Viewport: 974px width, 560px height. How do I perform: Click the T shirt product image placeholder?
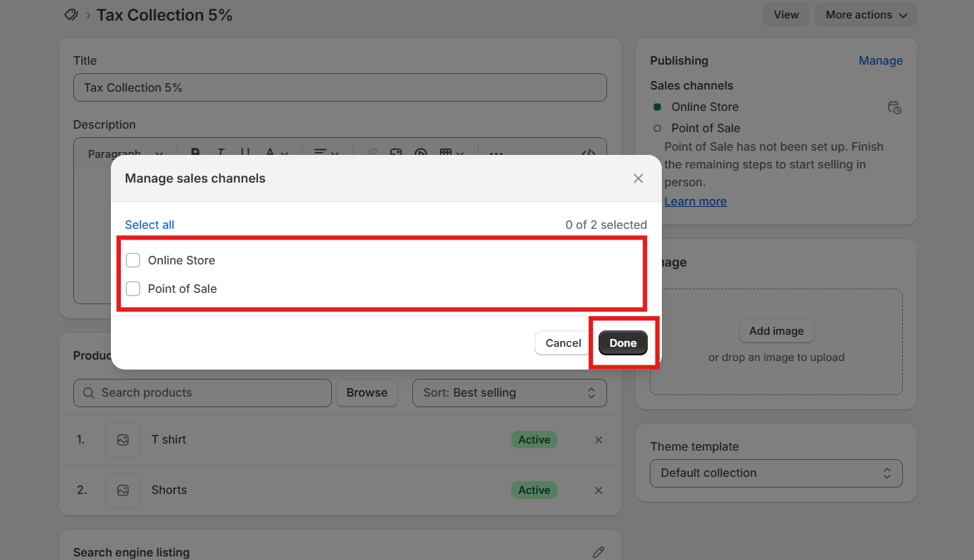click(x=123, y=440)
